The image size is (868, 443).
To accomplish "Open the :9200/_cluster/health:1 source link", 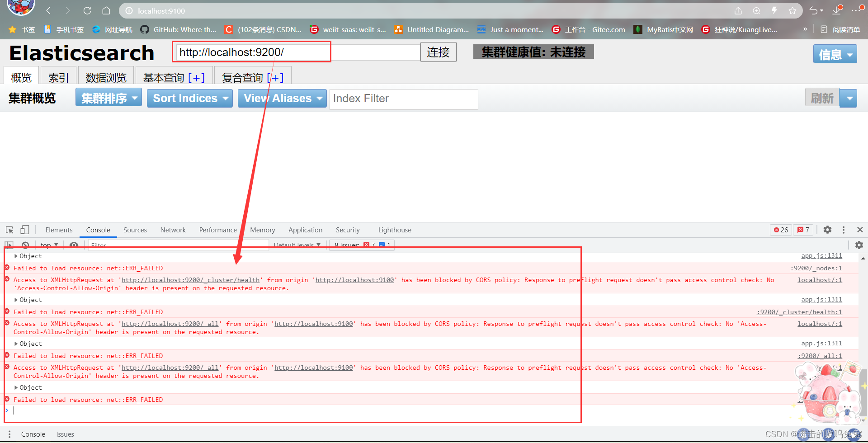I will (799, 312).
